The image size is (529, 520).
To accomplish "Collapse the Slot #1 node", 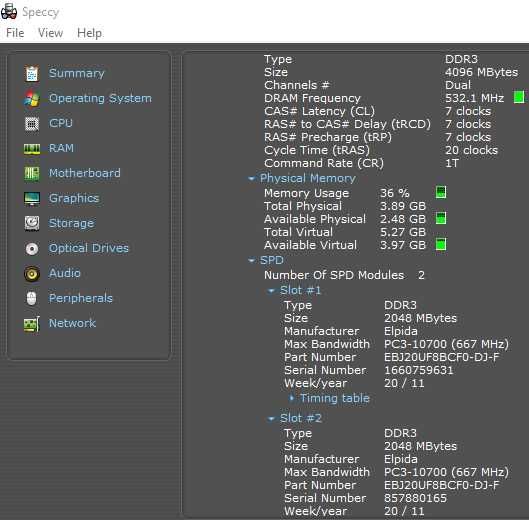I will [x=271, y=291].
